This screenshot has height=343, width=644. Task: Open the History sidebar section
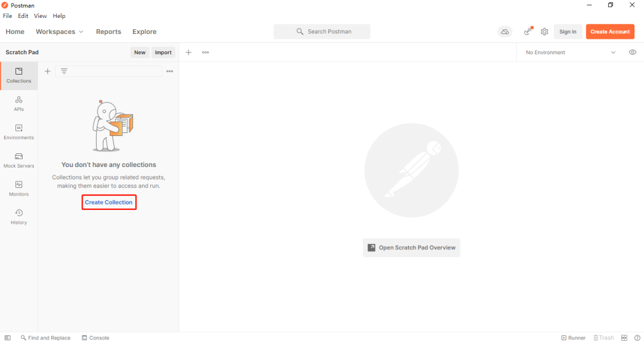[x=19, y=217]
